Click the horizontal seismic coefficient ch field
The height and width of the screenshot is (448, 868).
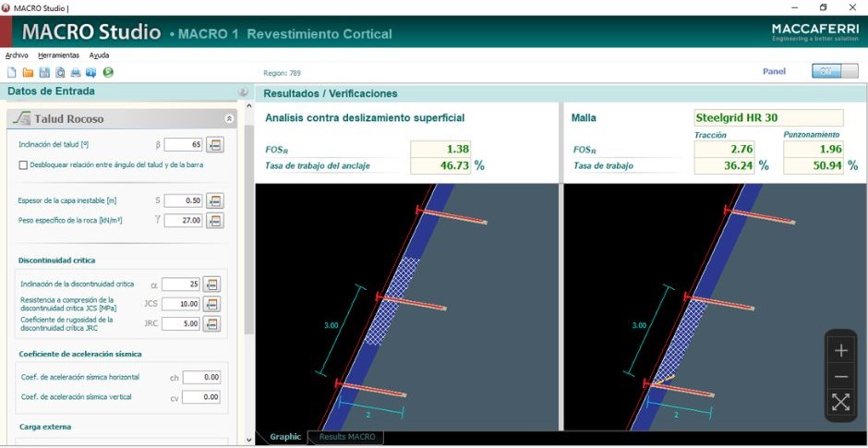pos(201,378)
